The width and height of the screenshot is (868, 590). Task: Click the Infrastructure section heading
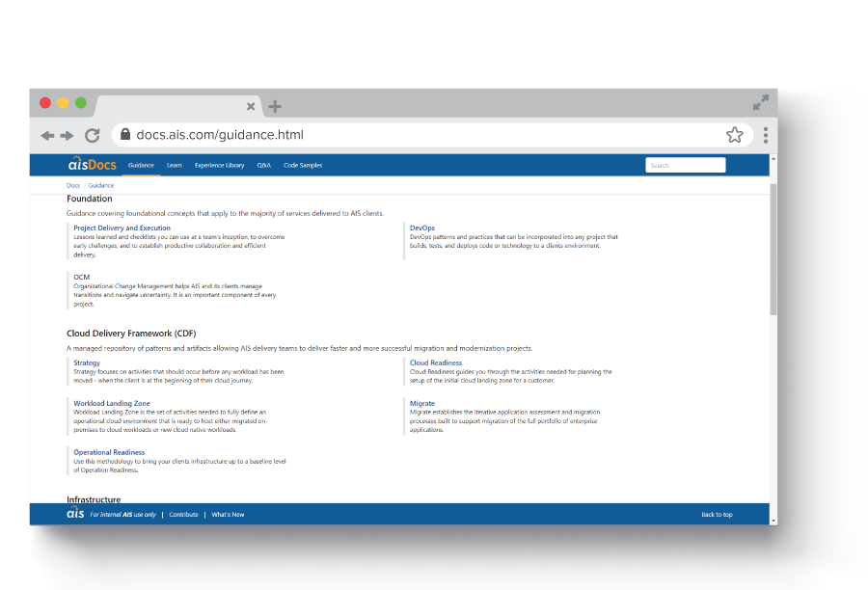pos(94,499)
